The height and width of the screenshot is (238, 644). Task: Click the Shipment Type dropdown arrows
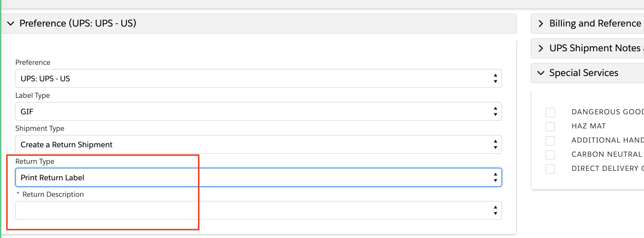point(496,144)
